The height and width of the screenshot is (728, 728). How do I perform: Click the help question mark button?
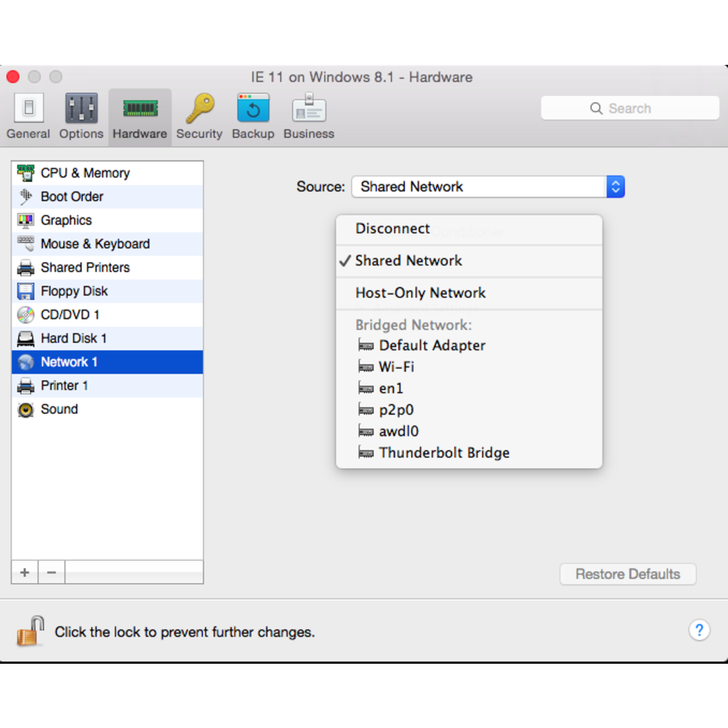pos(700,630)
